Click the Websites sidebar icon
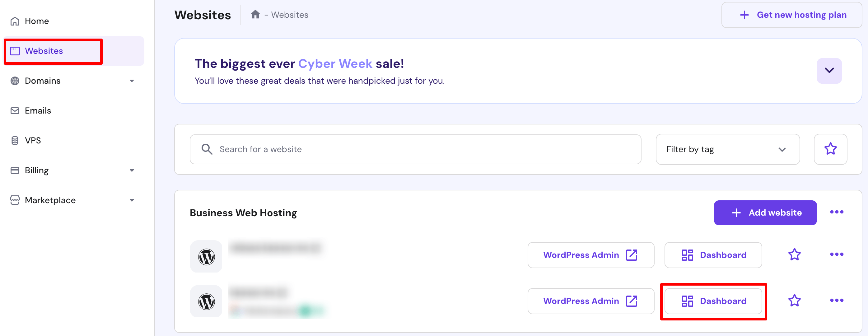Image resolution: width=868 pixels, height=336 pixels. [x=15, y=50]
